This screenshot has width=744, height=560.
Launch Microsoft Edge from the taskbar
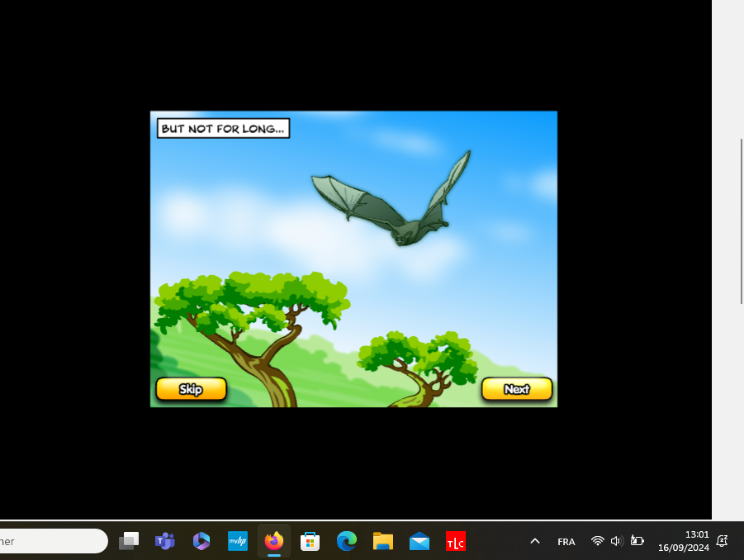[x=346, y=541]
